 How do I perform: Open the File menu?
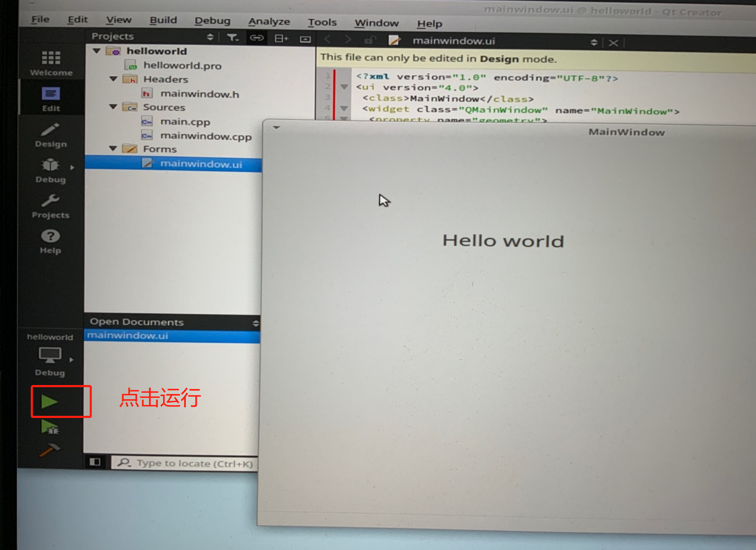click(40, 19)
